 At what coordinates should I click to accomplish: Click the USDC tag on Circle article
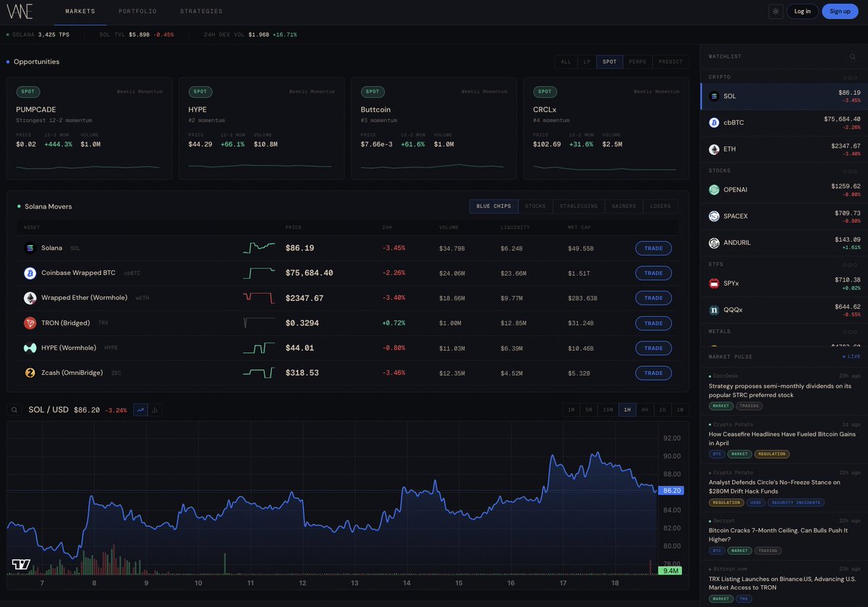[755, 502]
